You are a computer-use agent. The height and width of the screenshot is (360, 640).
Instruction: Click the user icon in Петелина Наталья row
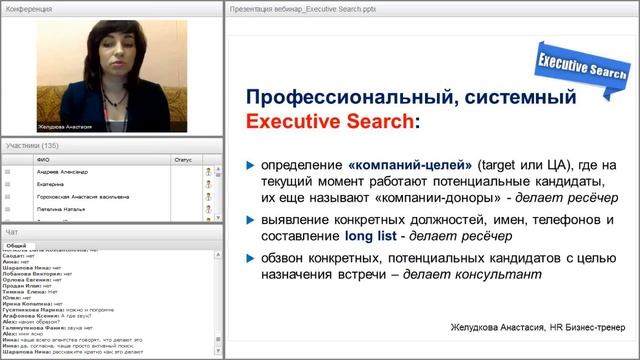[209, 209]
